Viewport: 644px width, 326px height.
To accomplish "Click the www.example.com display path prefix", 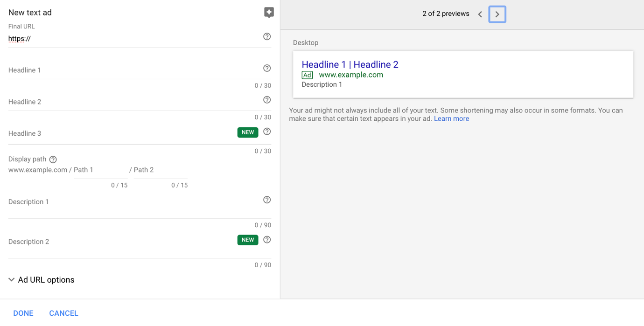I will coord(38,170).
